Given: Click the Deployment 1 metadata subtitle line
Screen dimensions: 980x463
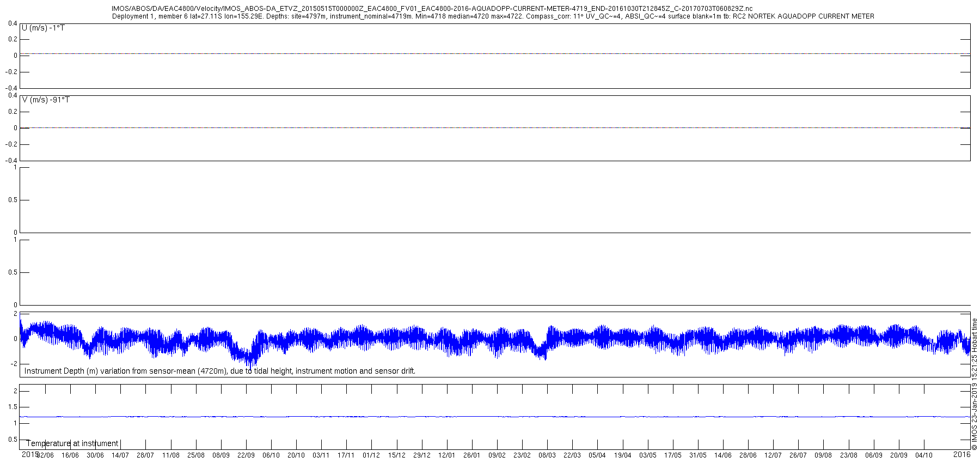Looking at the screenshot, I should coord(493,16).
